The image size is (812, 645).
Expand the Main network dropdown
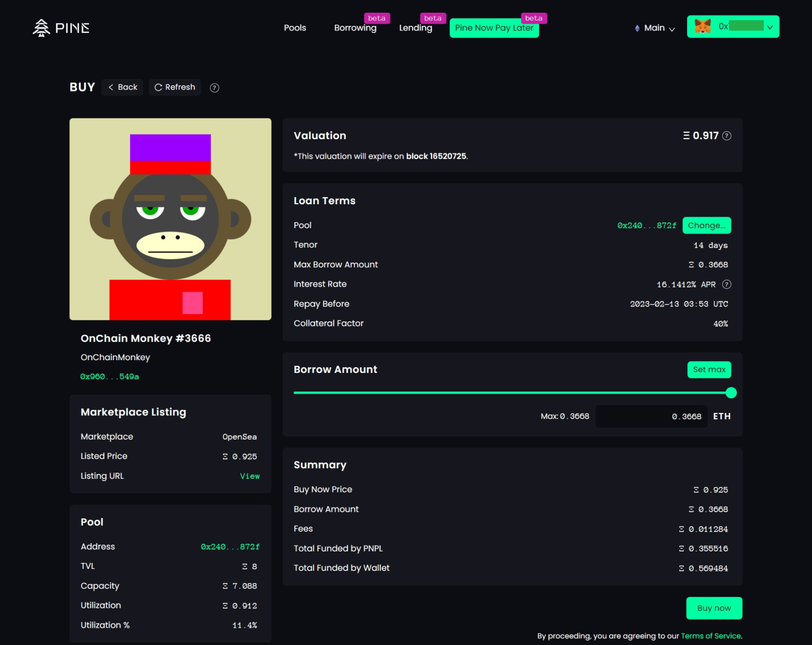pyautogui.click(x=658, y=28)
